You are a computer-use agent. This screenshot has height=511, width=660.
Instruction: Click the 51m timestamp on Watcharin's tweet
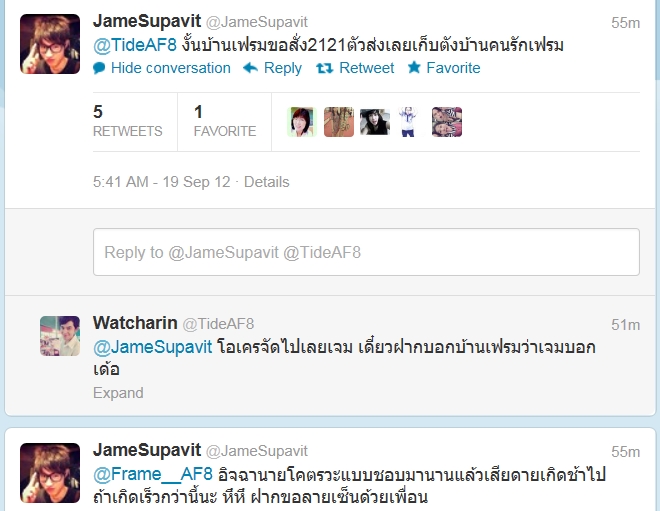[625, 325]
